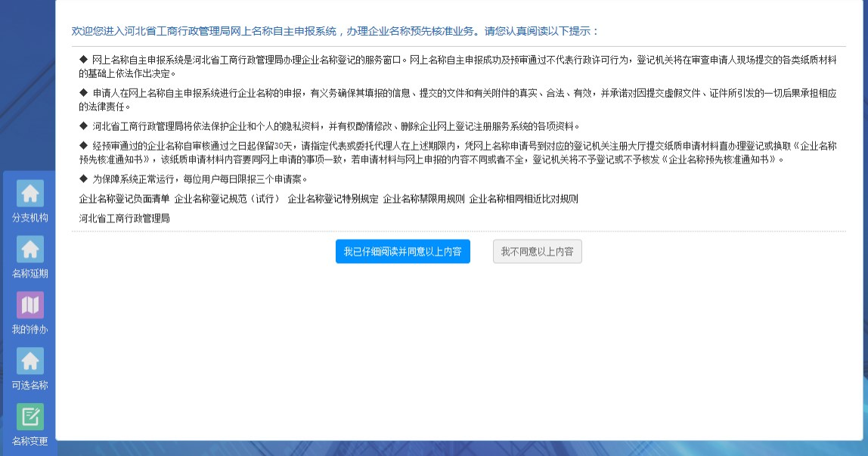The image size is (868, 456).
Task: Open the 企业名称禁限用规则 link
Action: point(423,199)
